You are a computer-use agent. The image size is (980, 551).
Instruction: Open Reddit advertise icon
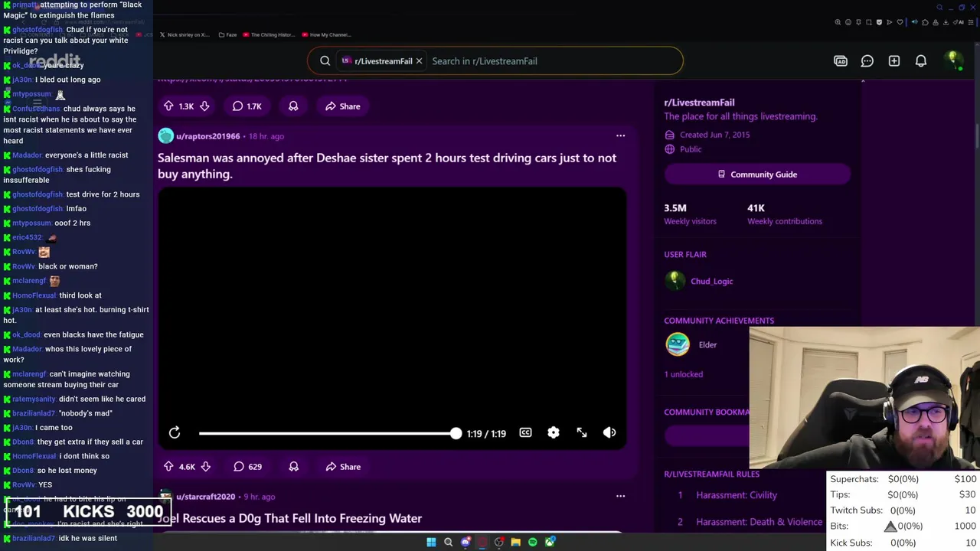point(841,61)
